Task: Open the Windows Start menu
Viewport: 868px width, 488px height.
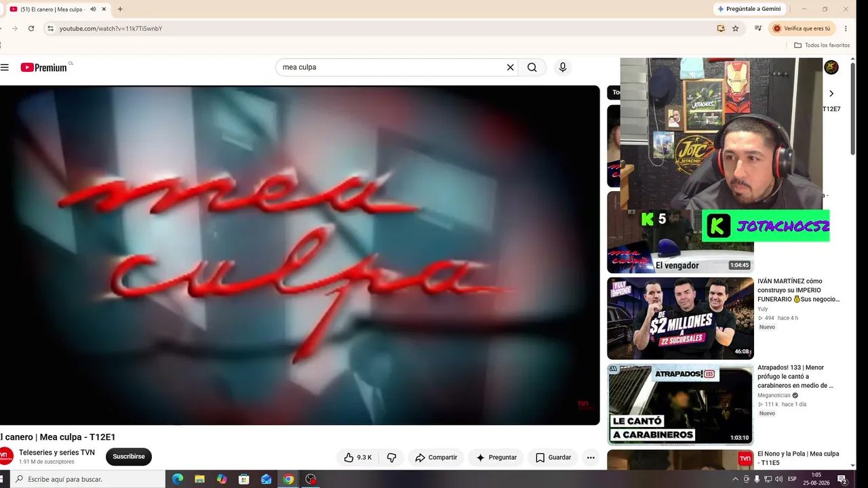Action: click(3, 479)
